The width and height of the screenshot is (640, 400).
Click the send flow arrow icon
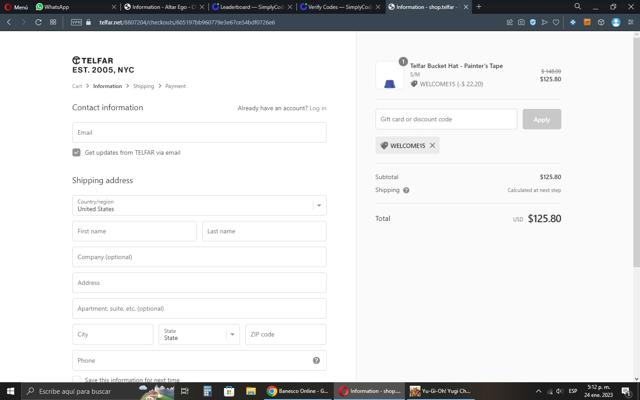click(x=544, y=22)
